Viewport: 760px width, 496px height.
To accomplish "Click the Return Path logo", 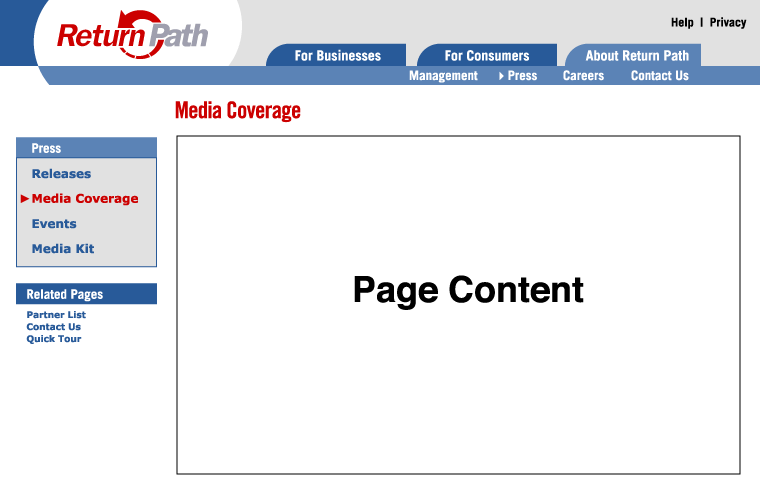I will tap(132, 35).
